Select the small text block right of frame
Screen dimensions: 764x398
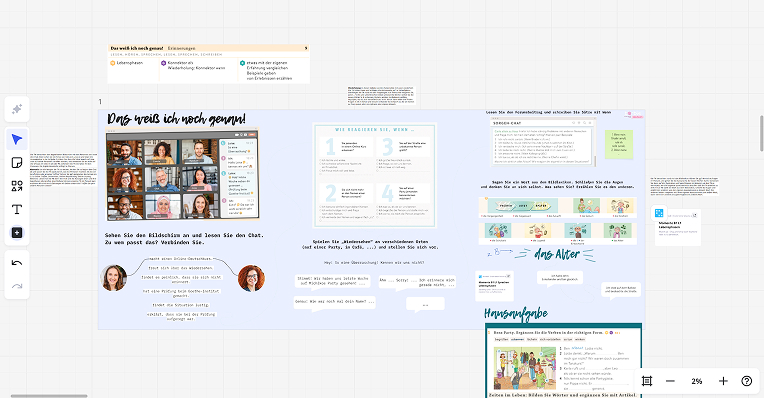coord(684,187)
